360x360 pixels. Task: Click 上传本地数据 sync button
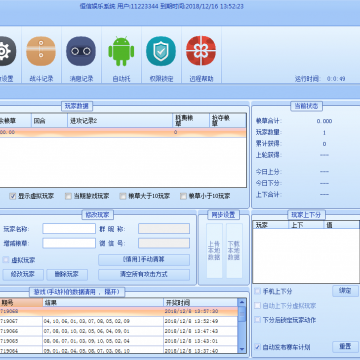pyautogui.click(x=214, y=251)
